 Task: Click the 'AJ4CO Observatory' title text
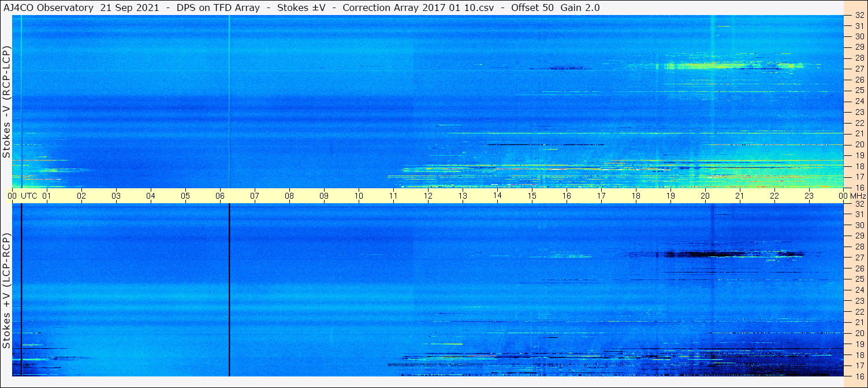49,8
